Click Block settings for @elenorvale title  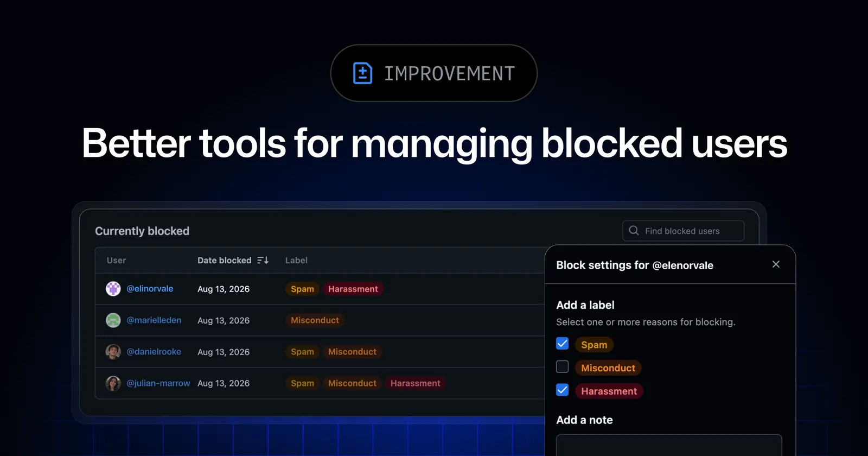(635, 265)
